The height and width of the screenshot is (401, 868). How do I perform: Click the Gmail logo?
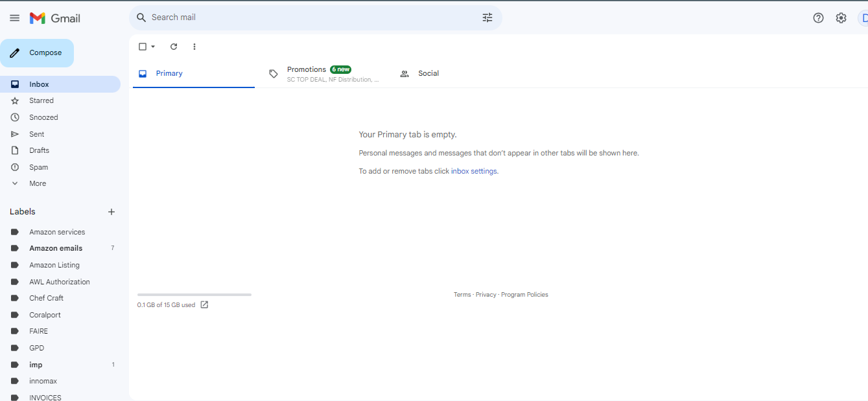pyautogui.click(x=55, y=18)
